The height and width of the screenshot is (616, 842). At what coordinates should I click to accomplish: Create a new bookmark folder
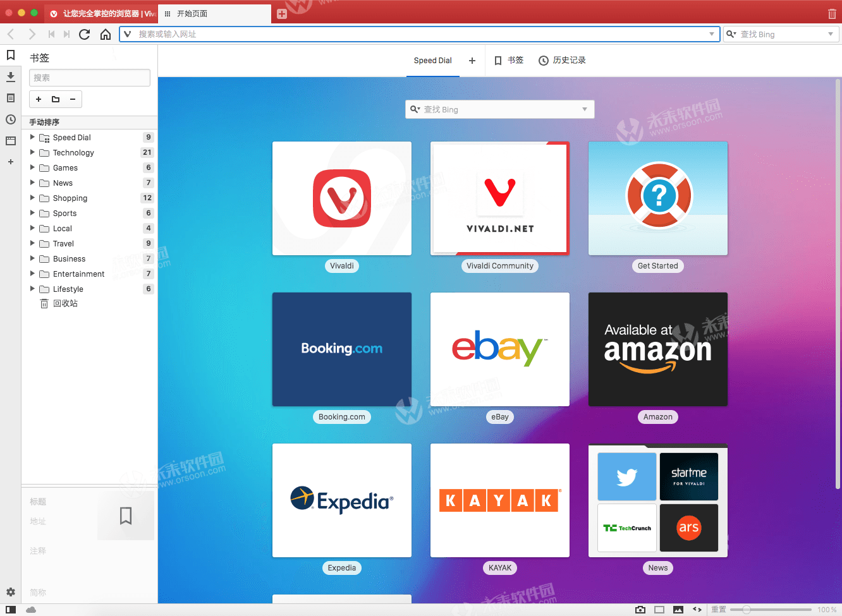tap(56, 99)
